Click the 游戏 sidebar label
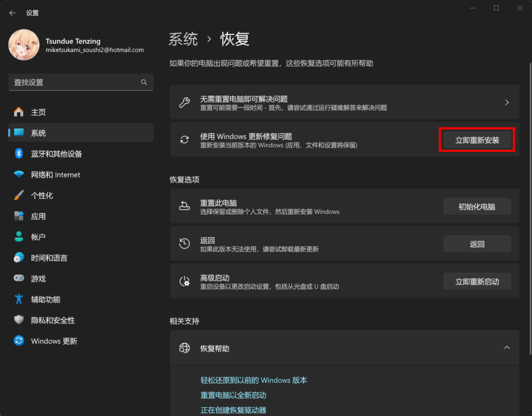Screen dimensions: 532x416 tap(38, 279)
